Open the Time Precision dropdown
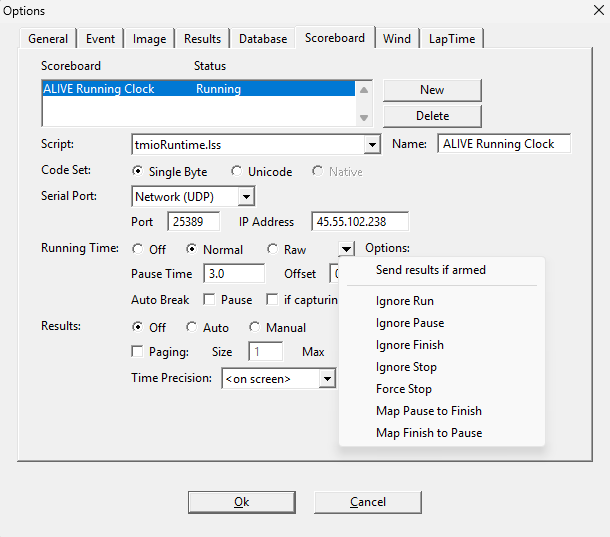The height and width of the screenshot is (537, 610). [x=327, y=379]
